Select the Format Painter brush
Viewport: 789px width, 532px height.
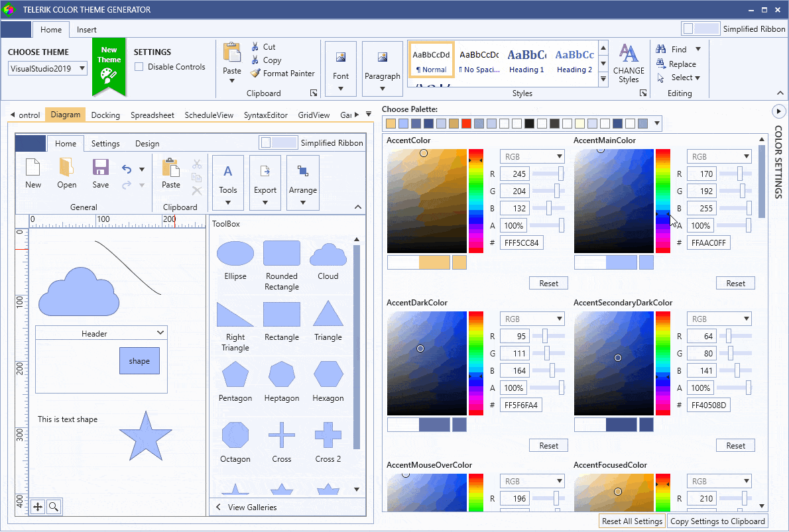pyautogui.click(x=256, y=74)
